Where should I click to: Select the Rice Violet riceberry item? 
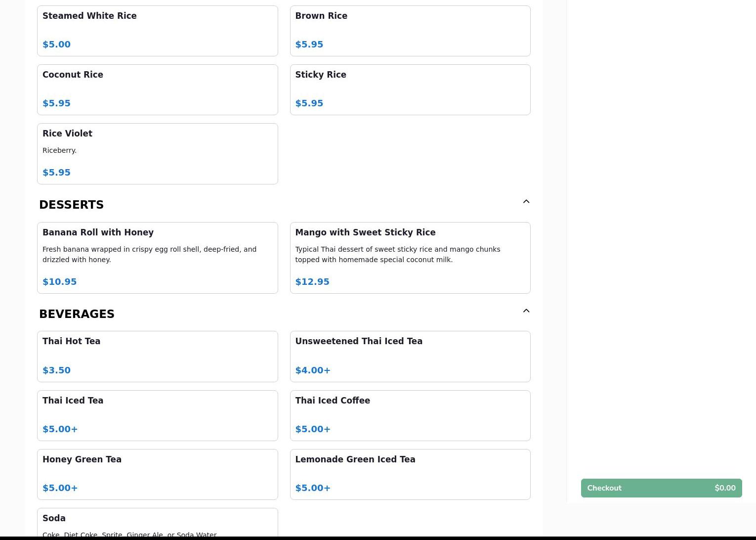pyautogui.click(x=157, y=153)
